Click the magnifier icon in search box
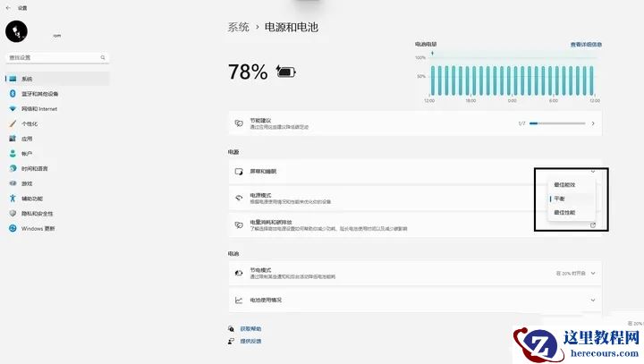644x364 pixels. pyautogui.click(x=103, y=57)
